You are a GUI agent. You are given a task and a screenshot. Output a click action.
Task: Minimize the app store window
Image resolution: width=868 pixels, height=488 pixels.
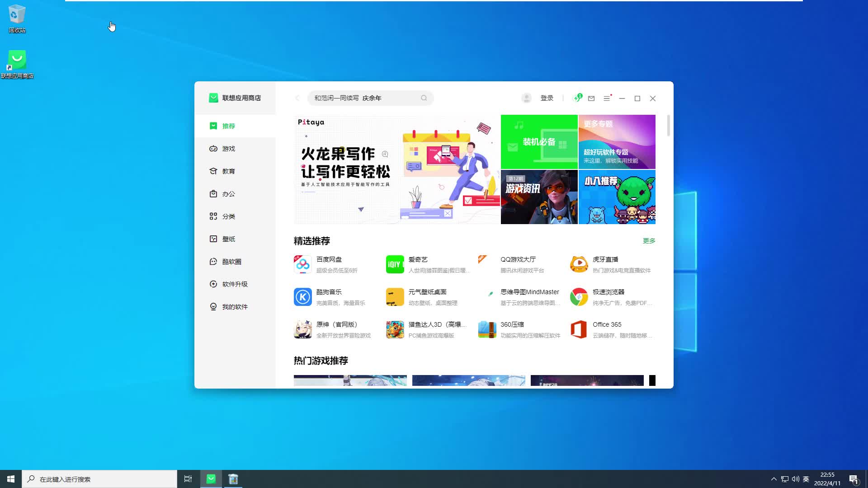[x=622, y=98]
